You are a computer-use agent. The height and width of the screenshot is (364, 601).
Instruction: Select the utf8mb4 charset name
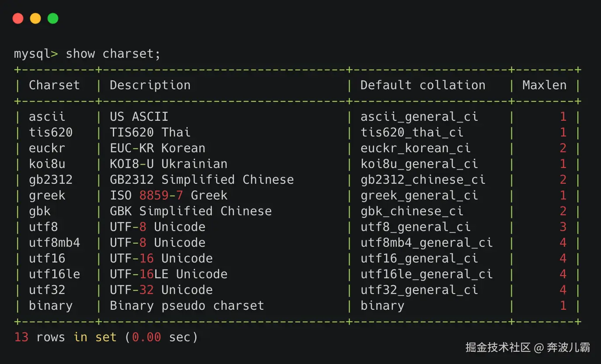click(54, 243)
